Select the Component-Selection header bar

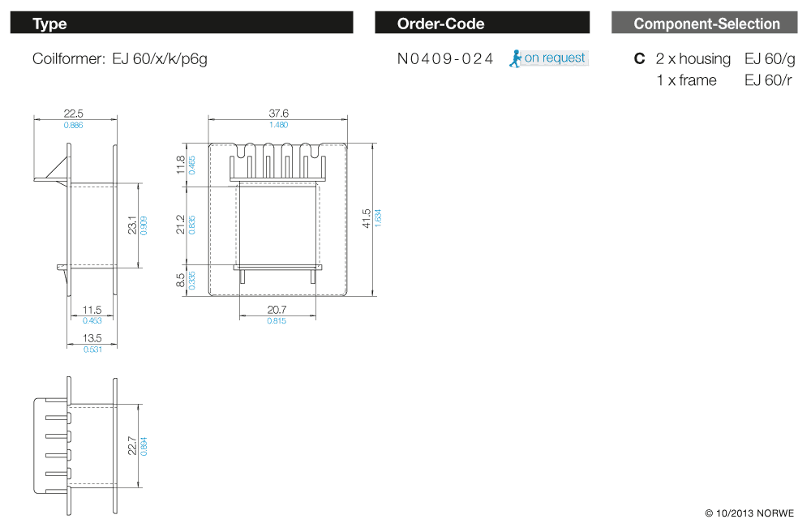(706, 24)
